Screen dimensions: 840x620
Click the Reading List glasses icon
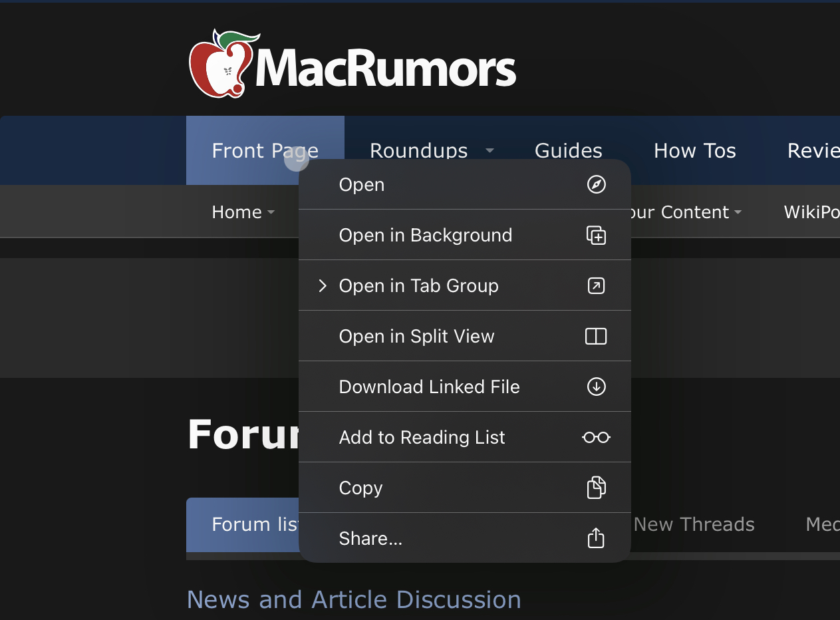coord(596,437)
